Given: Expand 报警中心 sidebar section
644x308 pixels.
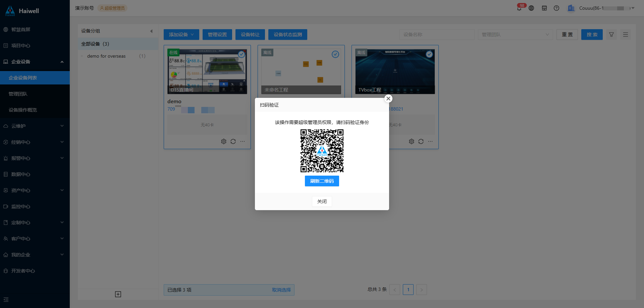Looking at the screenshot, I should (35, 158).
